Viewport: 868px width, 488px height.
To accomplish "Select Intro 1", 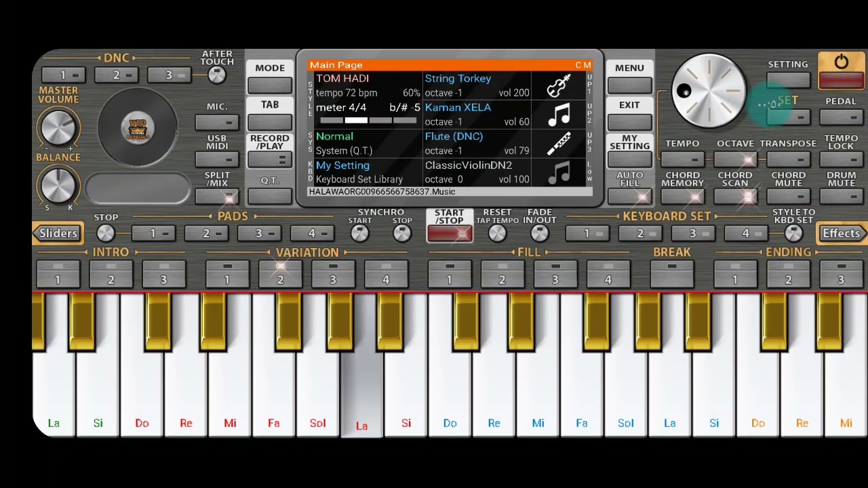I will coord(58,273).
